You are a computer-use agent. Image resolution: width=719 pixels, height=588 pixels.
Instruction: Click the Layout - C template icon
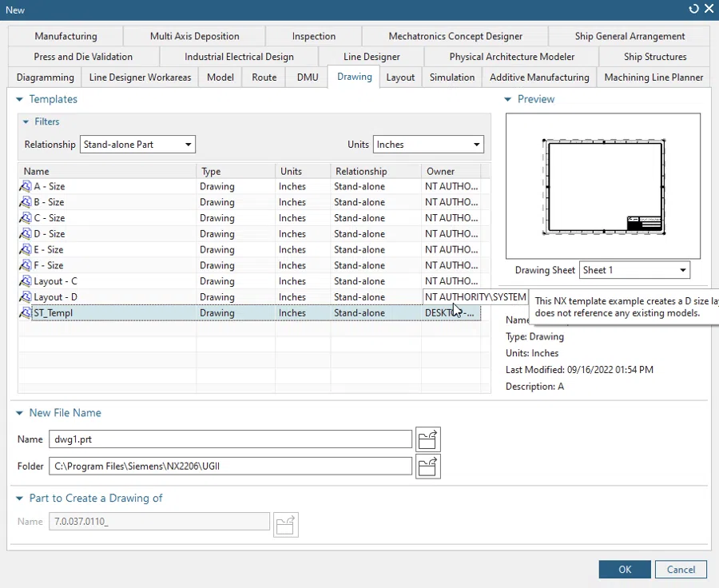tap(26, 281)
